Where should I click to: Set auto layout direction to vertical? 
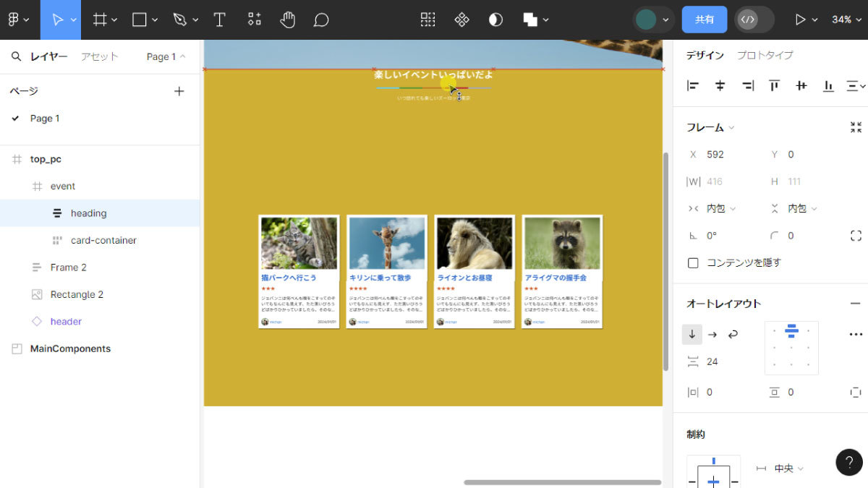tap(692, 334)
